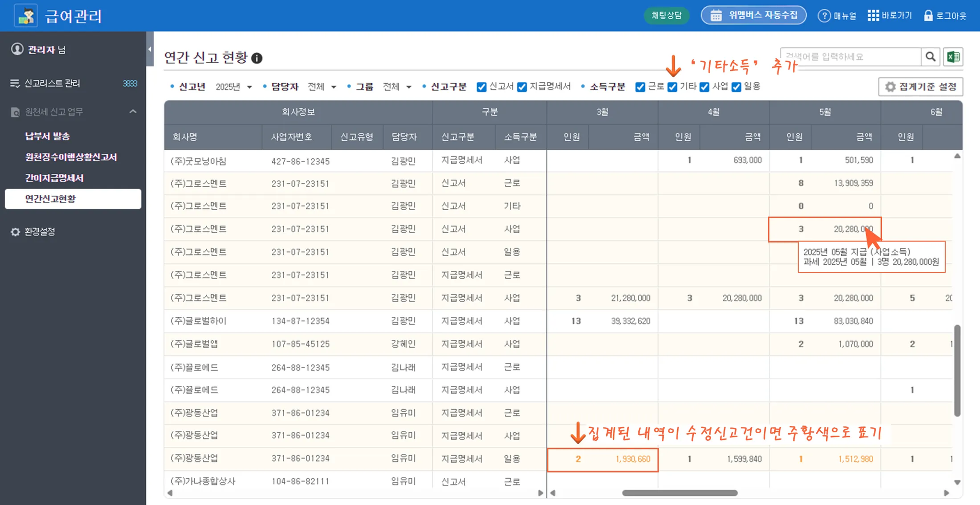Open the 바로가기 grid icon
The width and height of the screenshot is (980, 505).
(873, 16)
